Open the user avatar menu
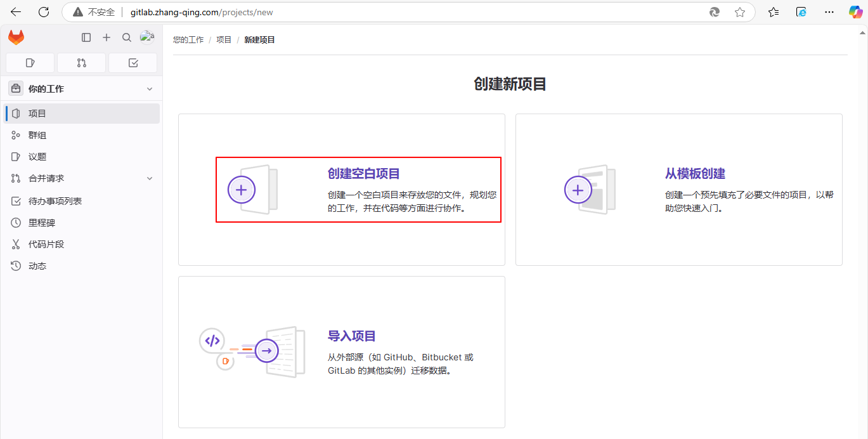The width and height of the screenshot is (868, 439). (x=146, y=37)
